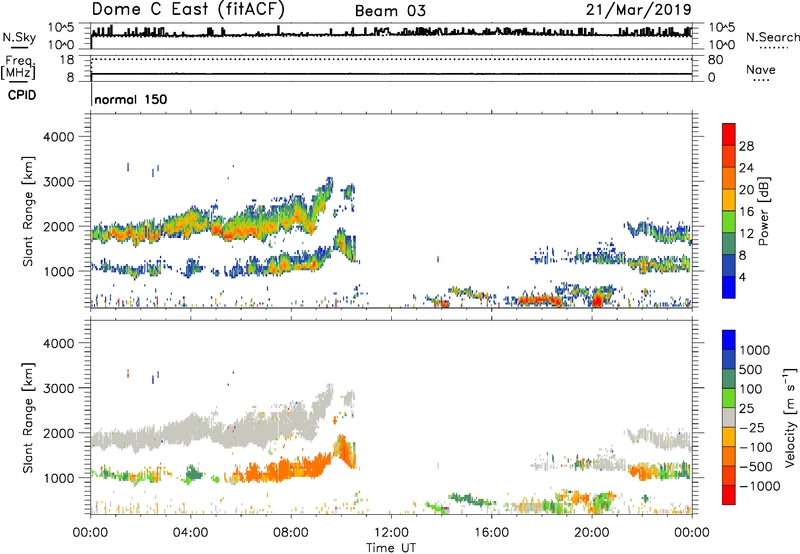Click 'Slant Range [km]' label of velocity panel
The width and height of the screenshot is (800, 554).
28,418
